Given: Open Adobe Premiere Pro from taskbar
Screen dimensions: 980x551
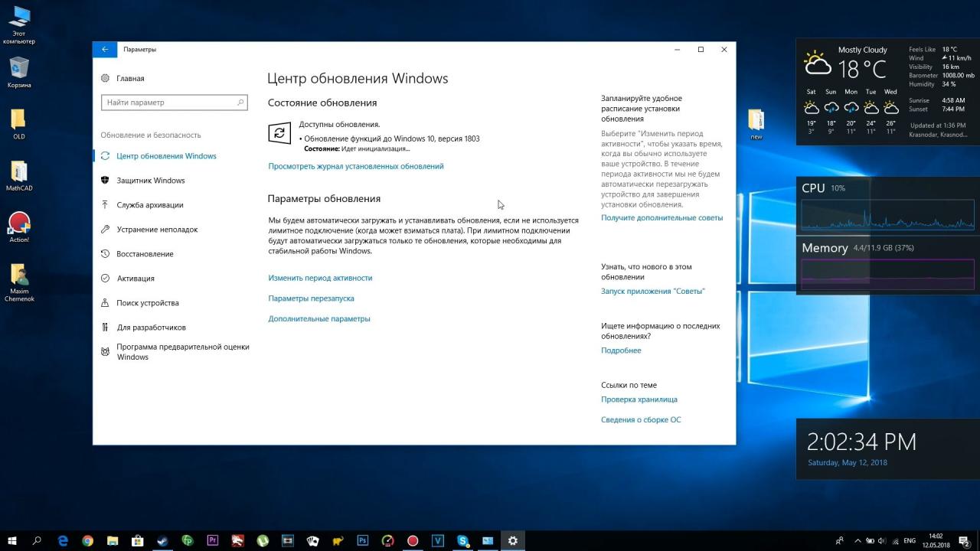Looking at the screenshot, I should click(213, 540).
